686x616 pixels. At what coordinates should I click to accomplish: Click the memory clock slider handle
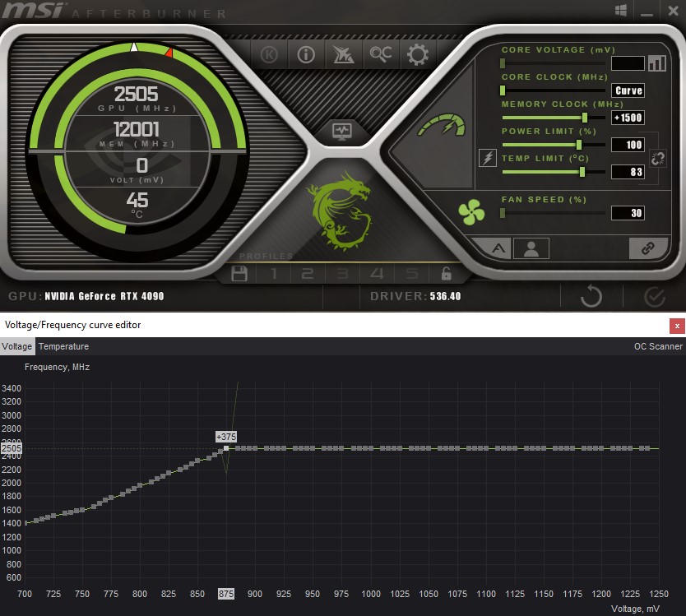(x=585, y=118)
